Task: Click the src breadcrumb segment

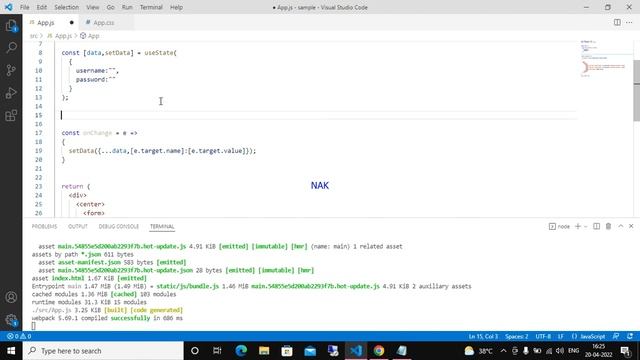Action: (33, 36)
